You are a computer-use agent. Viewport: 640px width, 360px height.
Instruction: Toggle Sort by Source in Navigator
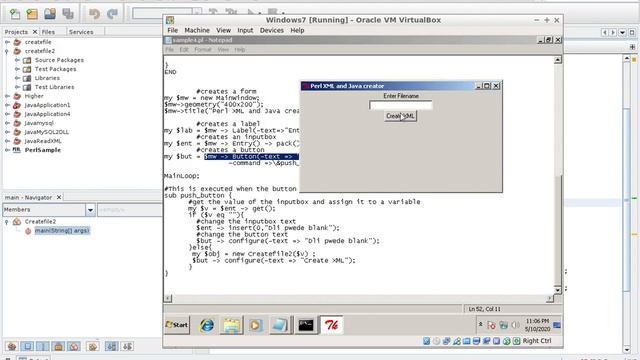click(x=127, y=347)
